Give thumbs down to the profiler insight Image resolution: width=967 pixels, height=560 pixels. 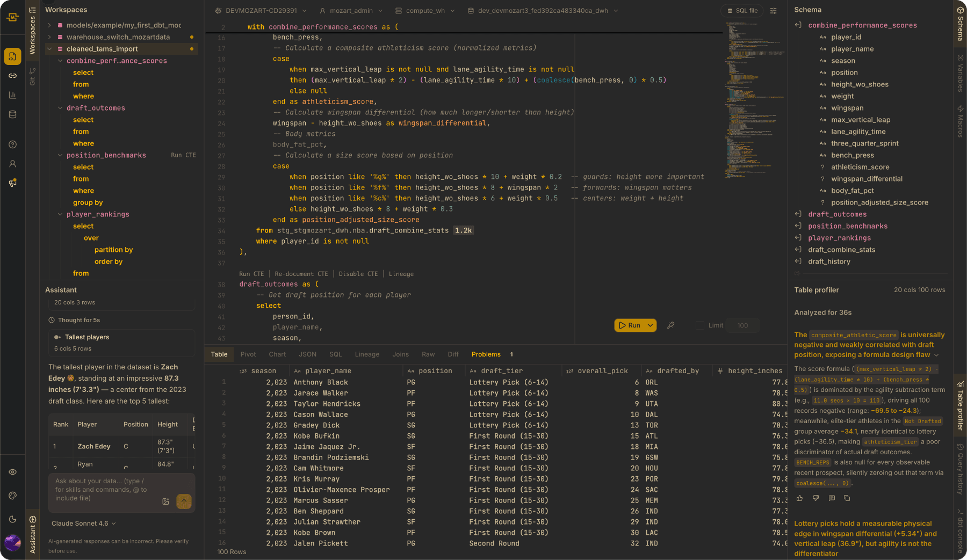pos(816,498)
